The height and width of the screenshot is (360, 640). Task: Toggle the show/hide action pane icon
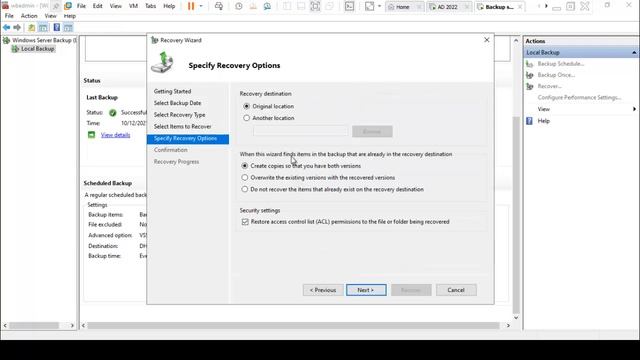68,27
